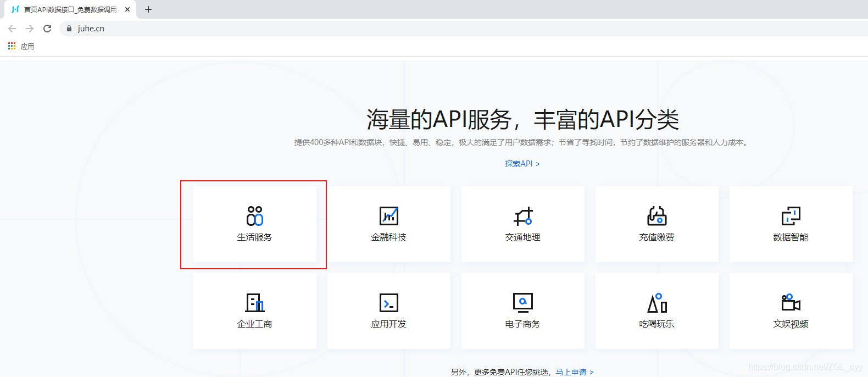The height and width of the screenshot is (377, 868).
Task: Click the 交通地理 route icon
Action: (x=523, y=216)
